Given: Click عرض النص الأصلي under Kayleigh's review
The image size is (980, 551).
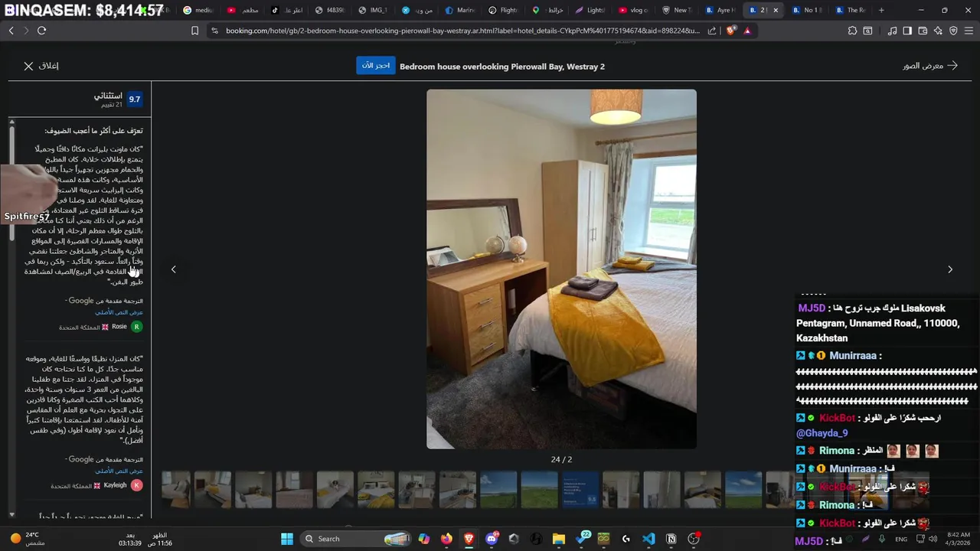Looking at the screenshot, I should 119,471.
